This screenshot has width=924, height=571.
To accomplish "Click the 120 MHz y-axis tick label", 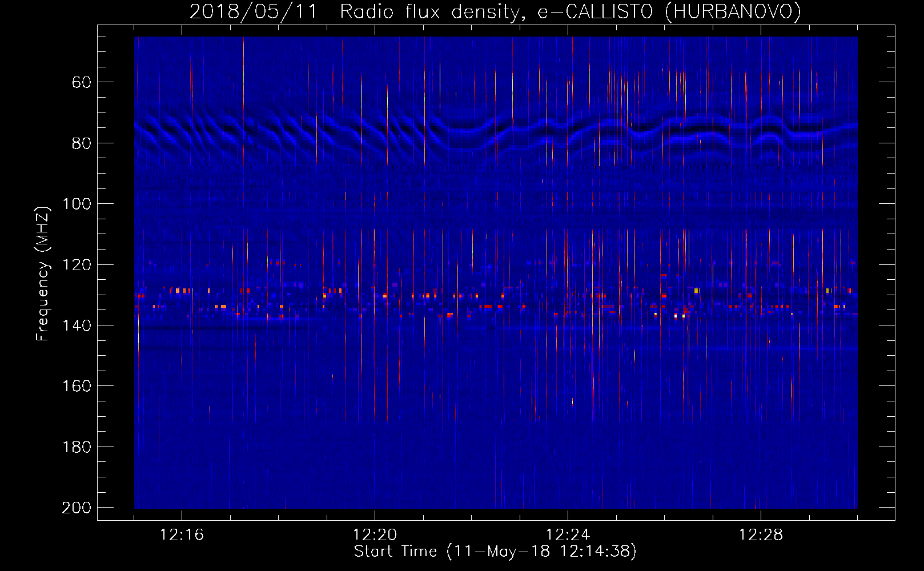I will [x=77, y=265].
